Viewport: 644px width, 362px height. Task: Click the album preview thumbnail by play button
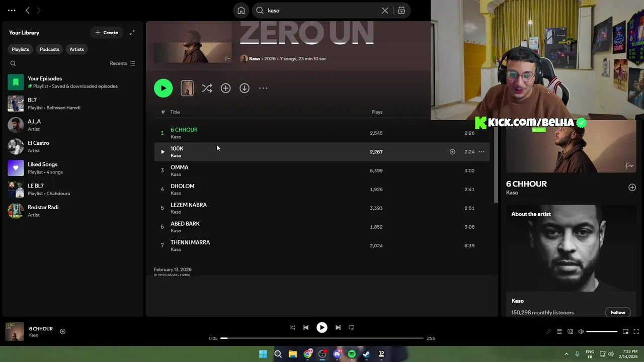(187, 88)
